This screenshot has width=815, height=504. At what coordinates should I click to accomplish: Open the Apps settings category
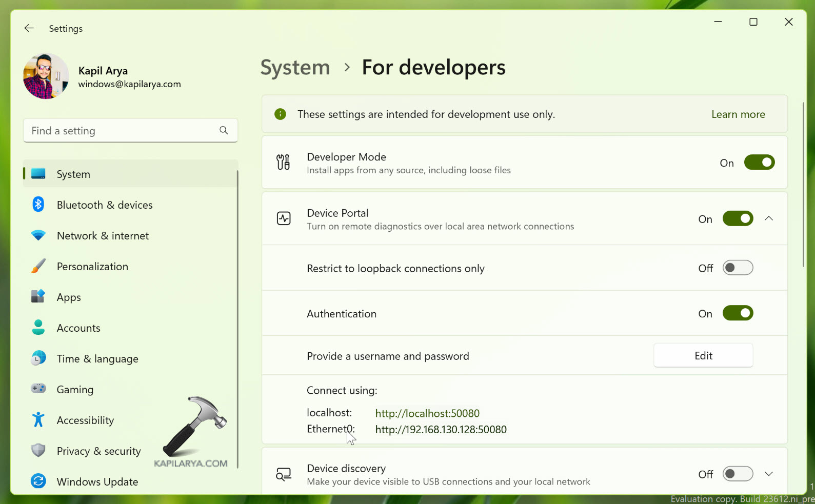(x=69, y=297)
